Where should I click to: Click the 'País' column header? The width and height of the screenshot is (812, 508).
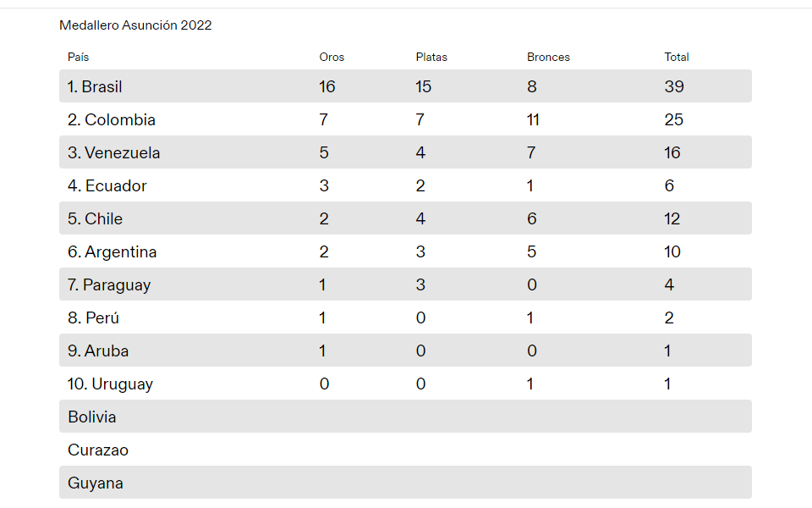click(79, 58)
